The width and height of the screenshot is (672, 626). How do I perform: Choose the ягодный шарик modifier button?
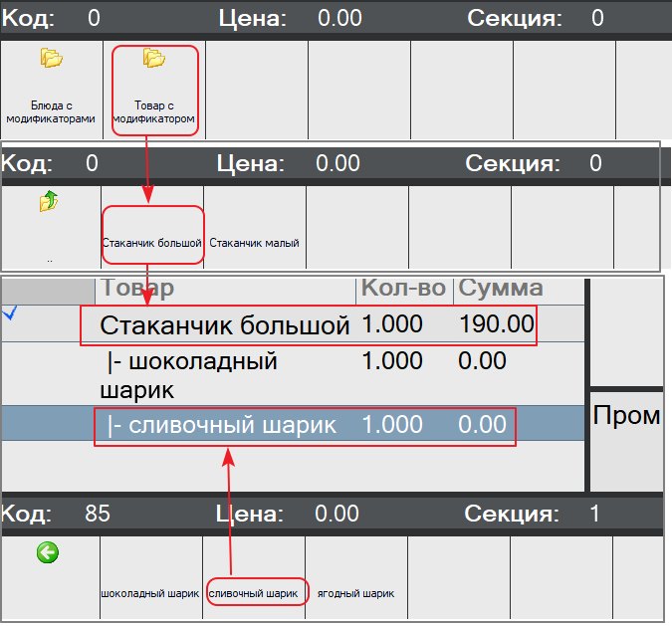tap(356, 577)
